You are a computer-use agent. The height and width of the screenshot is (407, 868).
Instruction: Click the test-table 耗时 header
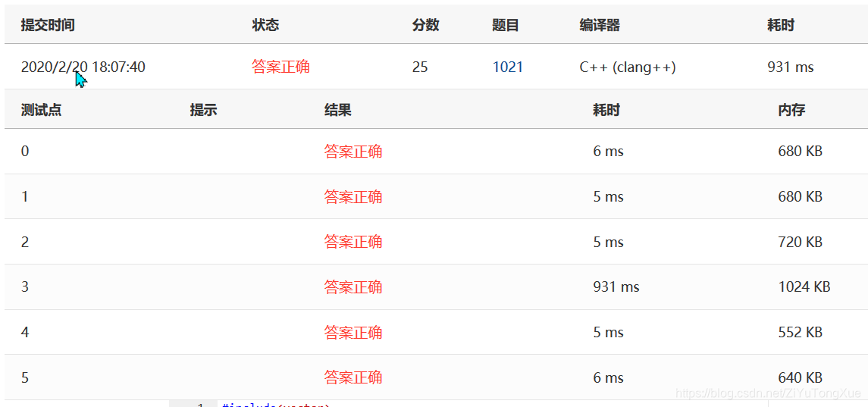point(606,110)
